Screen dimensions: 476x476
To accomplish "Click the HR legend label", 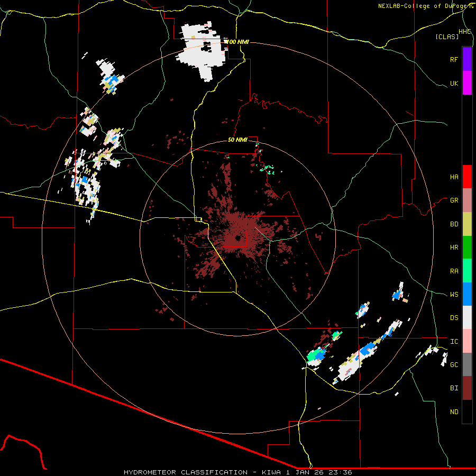I will [x=454, y=248].
